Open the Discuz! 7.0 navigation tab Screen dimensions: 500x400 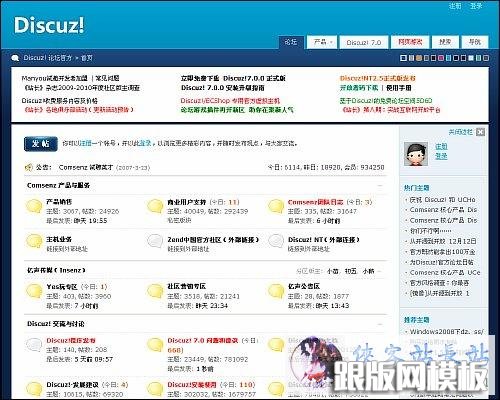point(364,42)
